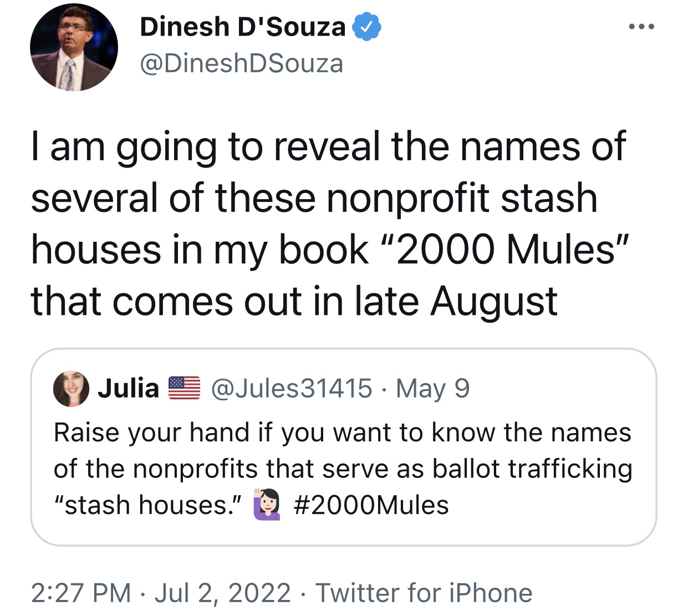Open Julia's small profile avatar
This screenshot has height=616, width=688.
71,389
